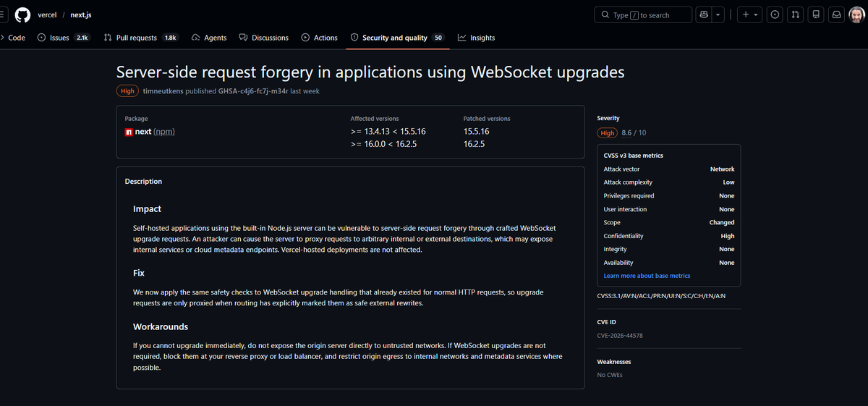The width and height of the screenshot is (868, 406).
Task: Open 'Learn more about base metrics' link
Action: pyautogui.click(x=647, y=276)
